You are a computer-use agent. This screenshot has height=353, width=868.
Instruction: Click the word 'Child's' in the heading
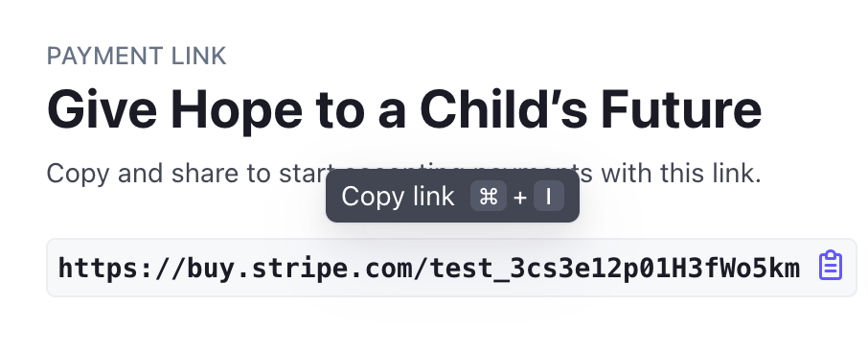[x=504, y=109]
